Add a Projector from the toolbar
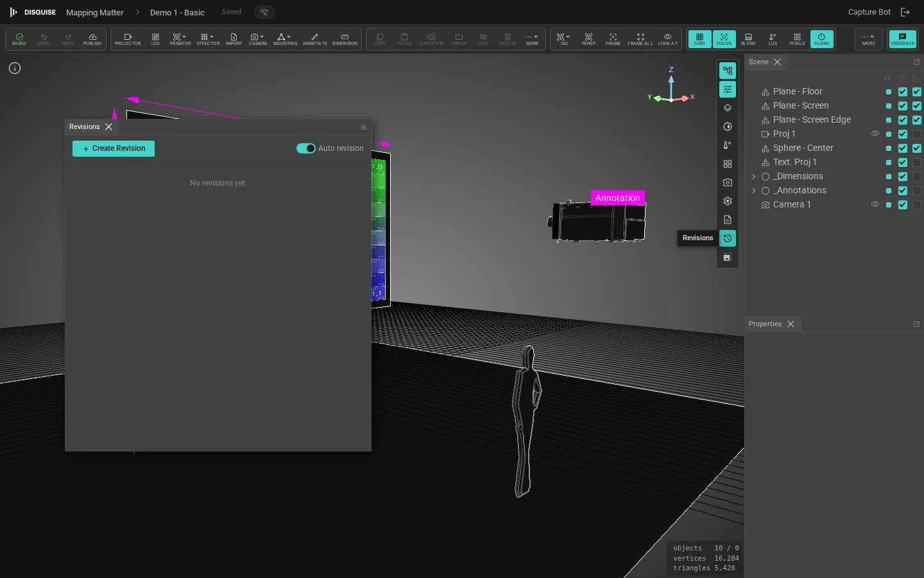Screen dimensions: 924x578 click(128, 39)
